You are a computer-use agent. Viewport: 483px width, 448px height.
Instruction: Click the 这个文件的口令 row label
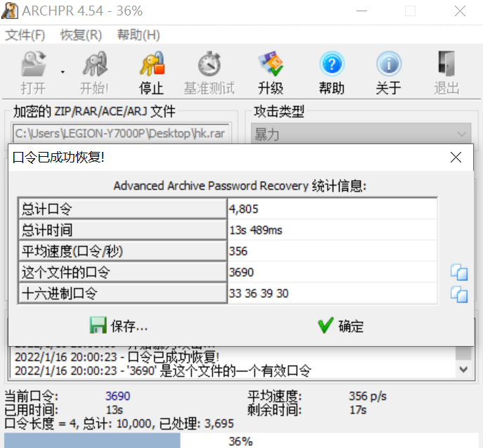coord(122,272)
